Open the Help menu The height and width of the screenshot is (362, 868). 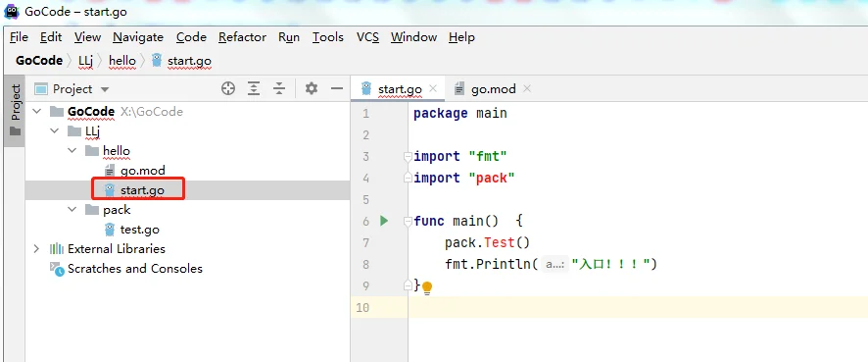point(461,37)
